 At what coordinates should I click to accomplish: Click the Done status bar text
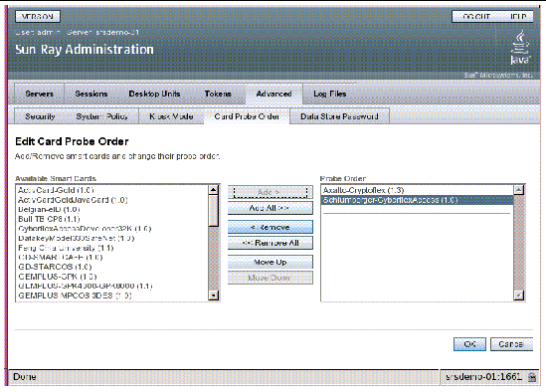(x=25, y=377)
